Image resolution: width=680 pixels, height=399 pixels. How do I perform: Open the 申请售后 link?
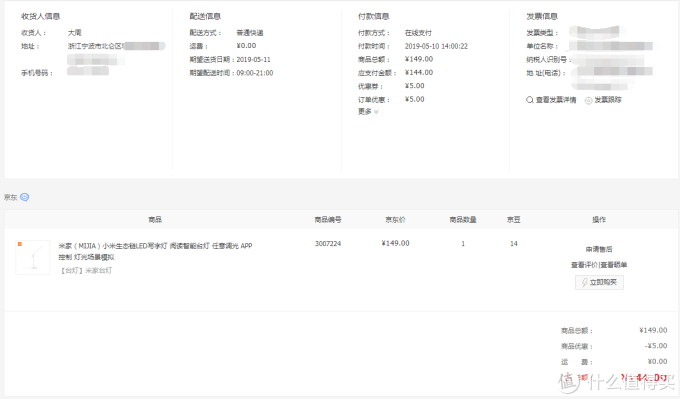click(599, 249)
